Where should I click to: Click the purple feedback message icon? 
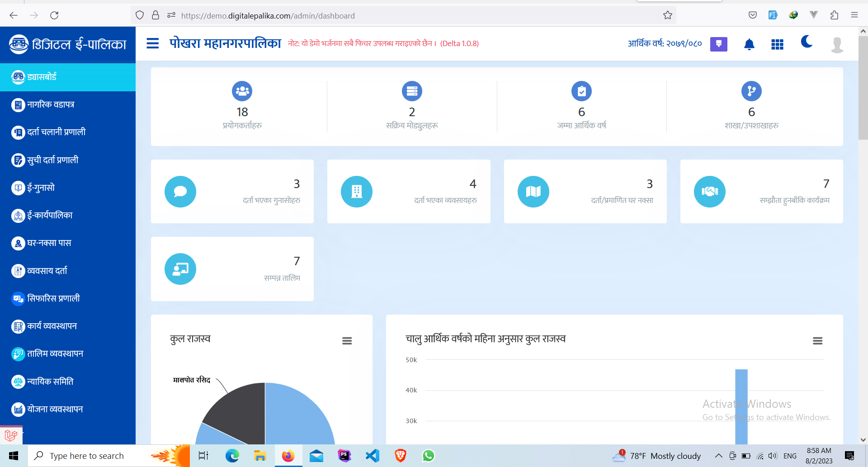coord(718,44)
